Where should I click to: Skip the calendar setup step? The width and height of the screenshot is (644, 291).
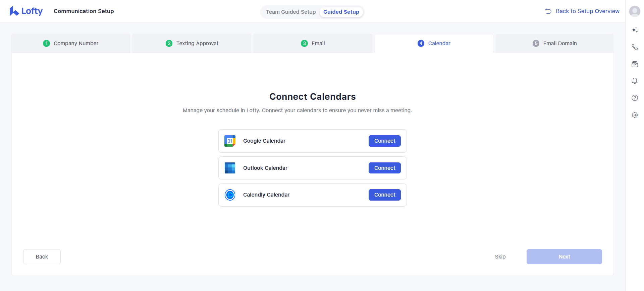(x=500, y=257)
